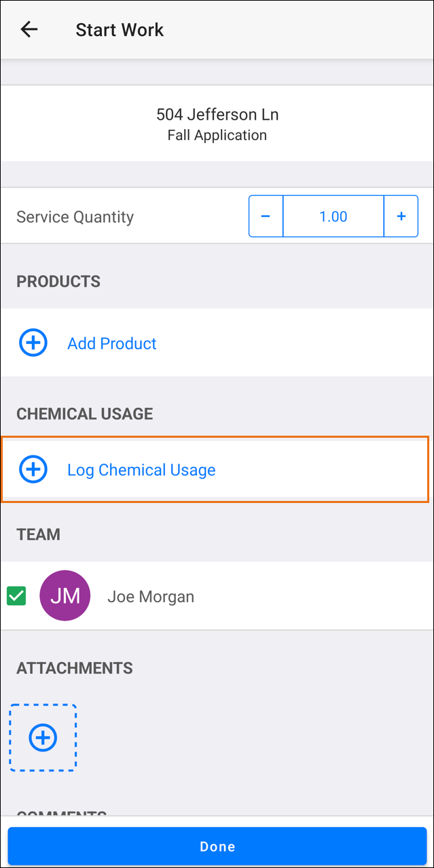The image size is (434, 868).
Task: Click the Fall Application label
Action: coord(217,135)
